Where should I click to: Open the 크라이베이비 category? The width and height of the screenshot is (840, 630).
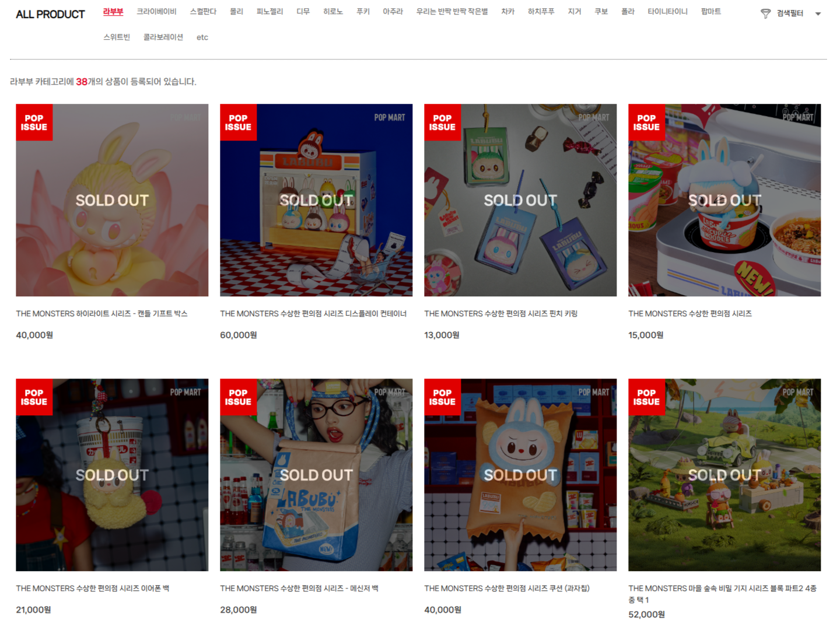point(156,12)
